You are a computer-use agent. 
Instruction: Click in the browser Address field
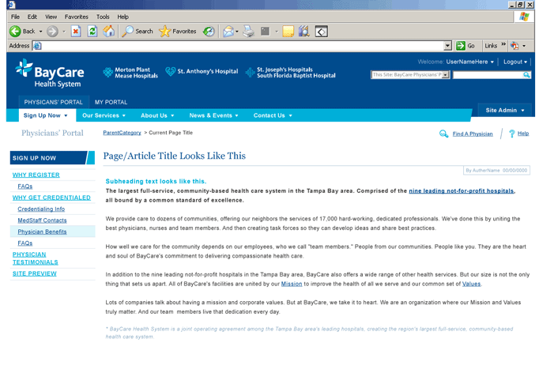click(x=243, y=46)
